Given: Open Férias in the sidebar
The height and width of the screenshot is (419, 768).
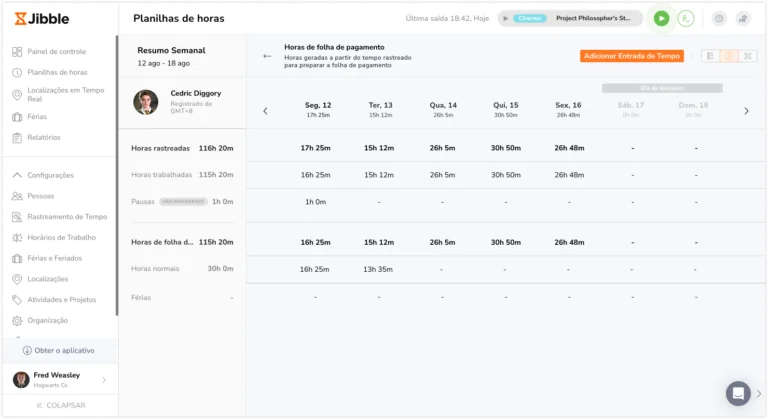Looking at the screenshot, I should pos(37,117).
